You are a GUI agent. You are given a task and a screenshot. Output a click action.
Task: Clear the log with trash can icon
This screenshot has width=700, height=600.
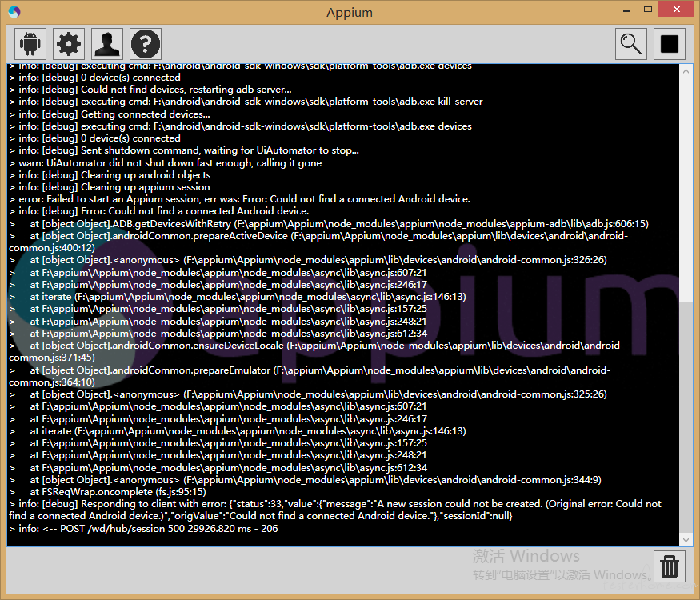pyautogui.click(x=669, y=566)
